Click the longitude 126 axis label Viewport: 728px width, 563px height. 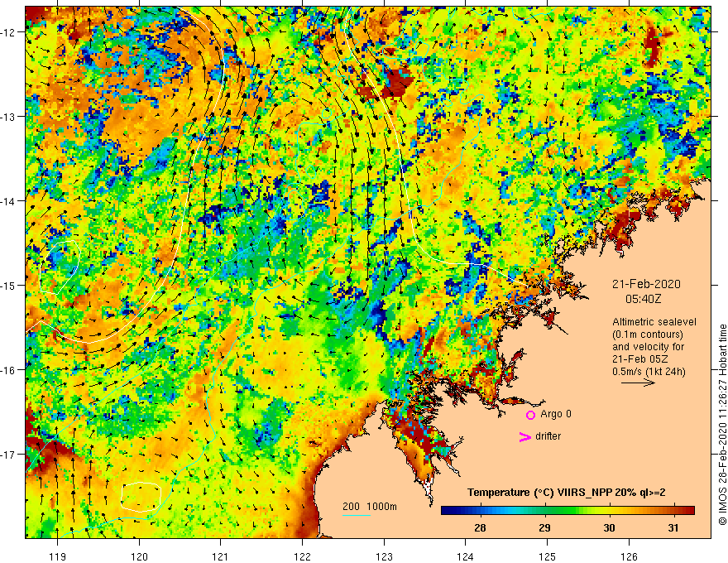point(629,556)
